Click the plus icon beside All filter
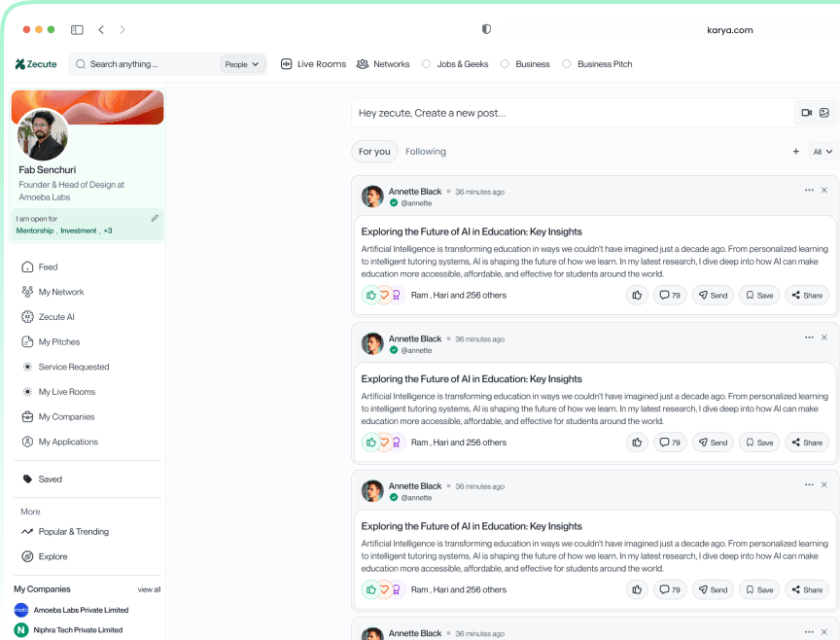This screenshot has width=840, height=640. [x=795, y=152]
